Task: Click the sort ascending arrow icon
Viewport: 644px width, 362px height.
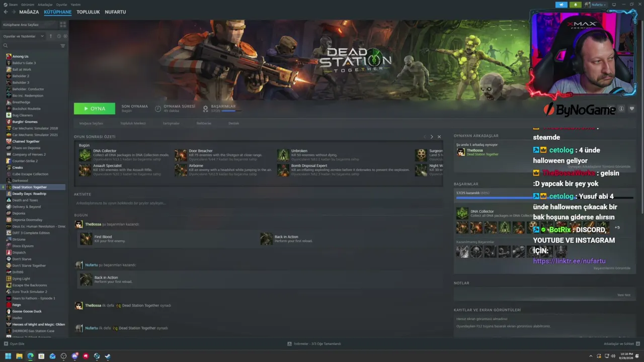Action: pos(51,36)
